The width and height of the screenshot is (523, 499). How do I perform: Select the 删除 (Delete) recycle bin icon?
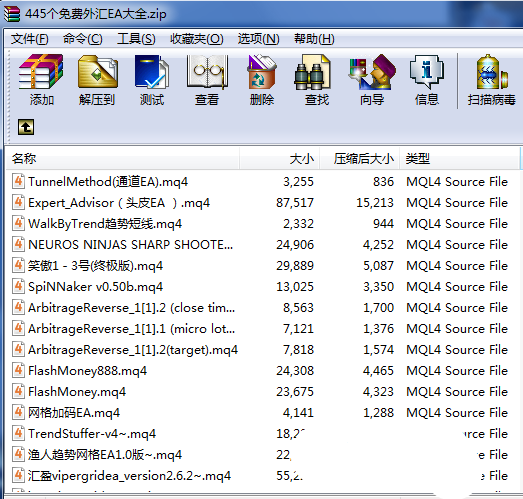point(262,80)
